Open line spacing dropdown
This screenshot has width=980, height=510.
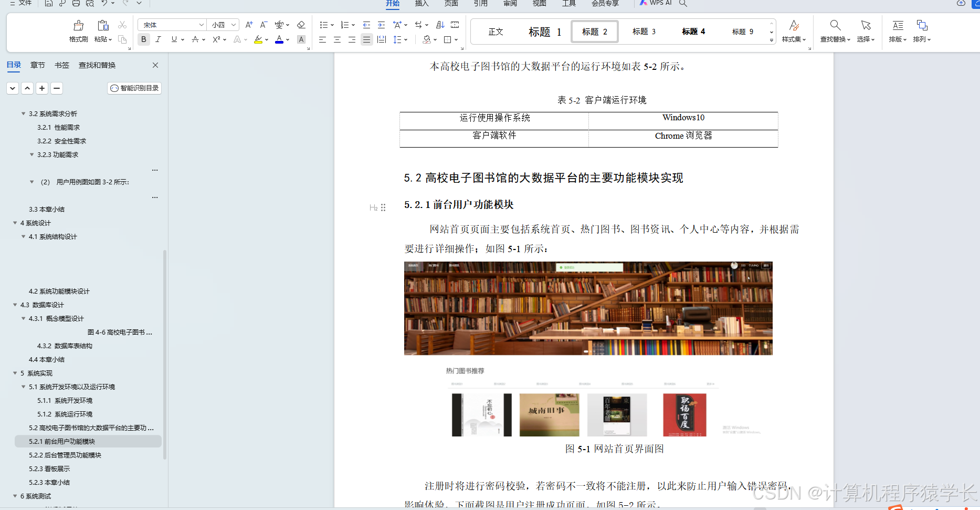pos(406,39)
